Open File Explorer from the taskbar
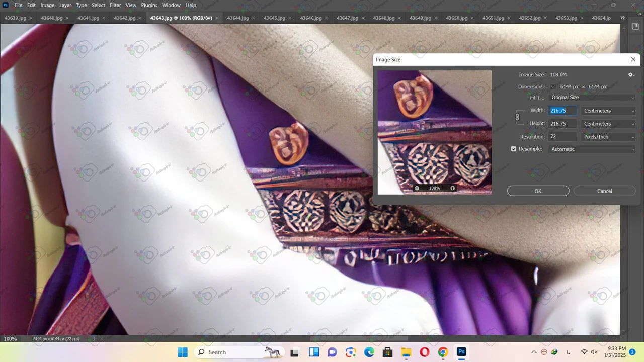The image size is (644, 362). 406,352
